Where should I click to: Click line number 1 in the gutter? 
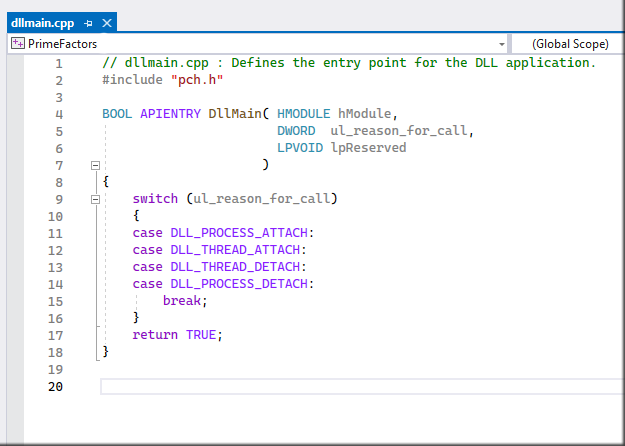[x=59, y=63]
